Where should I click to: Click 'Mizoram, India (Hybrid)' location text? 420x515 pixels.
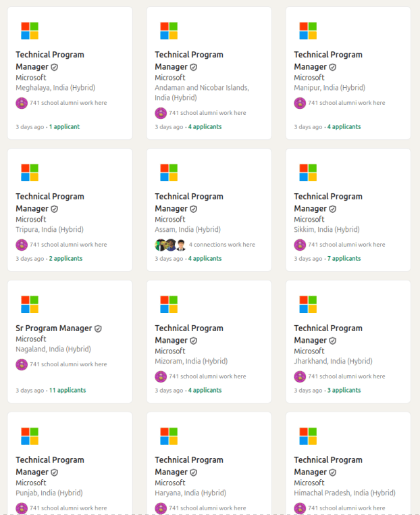191,362
